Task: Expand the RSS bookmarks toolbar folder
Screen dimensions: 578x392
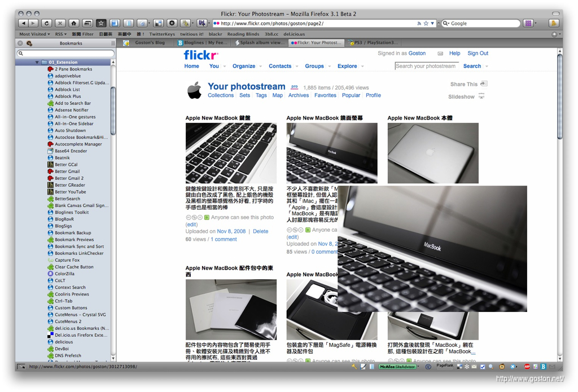Action: click(x=61, y=34)
